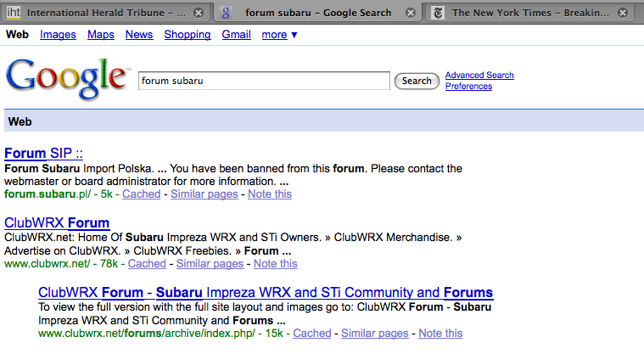Open the Advanced Search link
The width and height of the screenshot is (644, 354).
(x=479, y=76)
